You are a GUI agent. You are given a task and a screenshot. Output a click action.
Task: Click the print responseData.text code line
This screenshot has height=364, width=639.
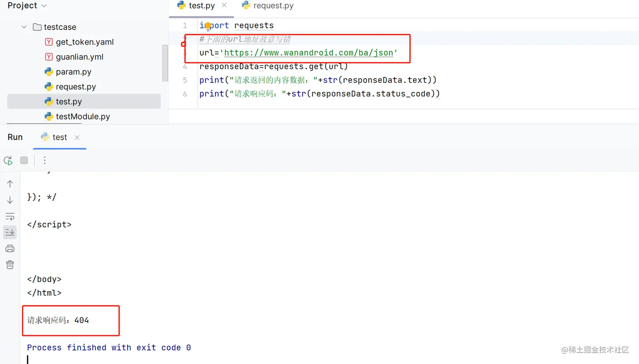(318, 80)
